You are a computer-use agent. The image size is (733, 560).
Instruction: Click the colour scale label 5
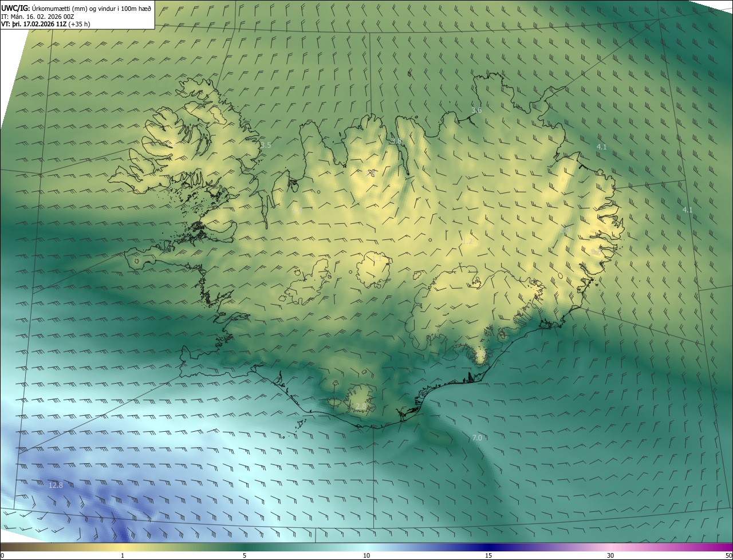(x=245, y=555)
